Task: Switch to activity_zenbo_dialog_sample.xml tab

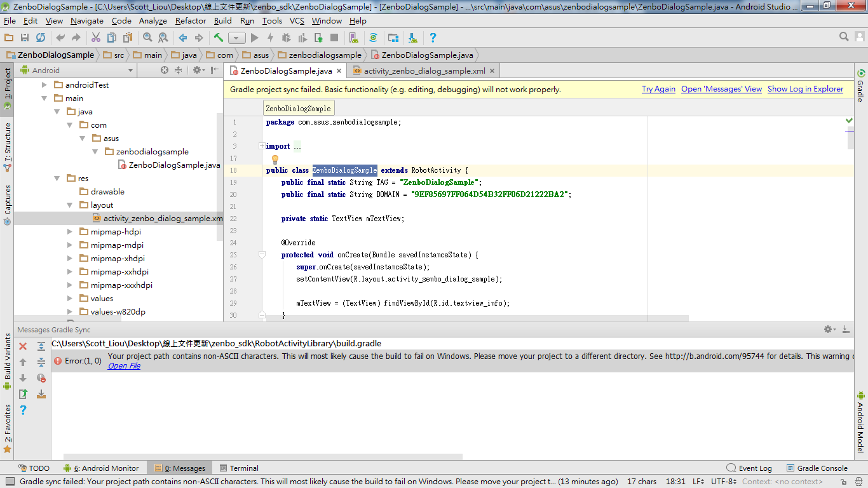Action: click(424, 71)
